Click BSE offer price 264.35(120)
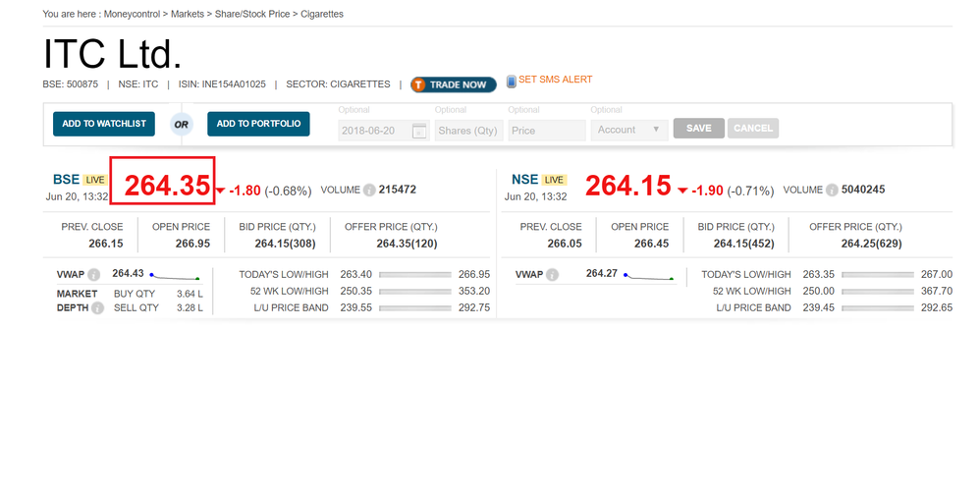The image size is (980, 494). 407,244
